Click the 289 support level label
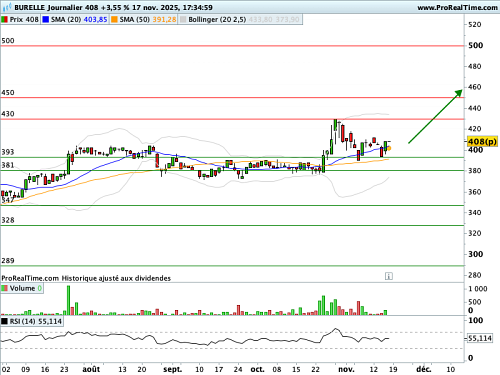This screenshot has height=375, width=500. 8,261
